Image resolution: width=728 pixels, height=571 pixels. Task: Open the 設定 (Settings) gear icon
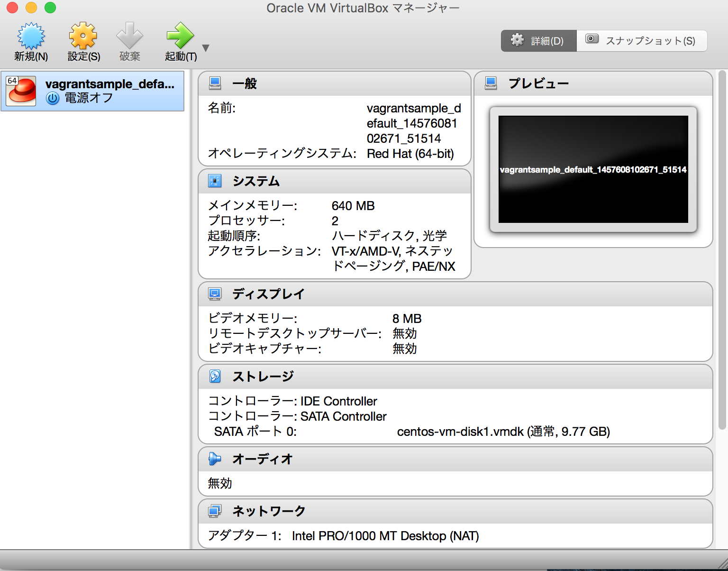pos(82,36)
